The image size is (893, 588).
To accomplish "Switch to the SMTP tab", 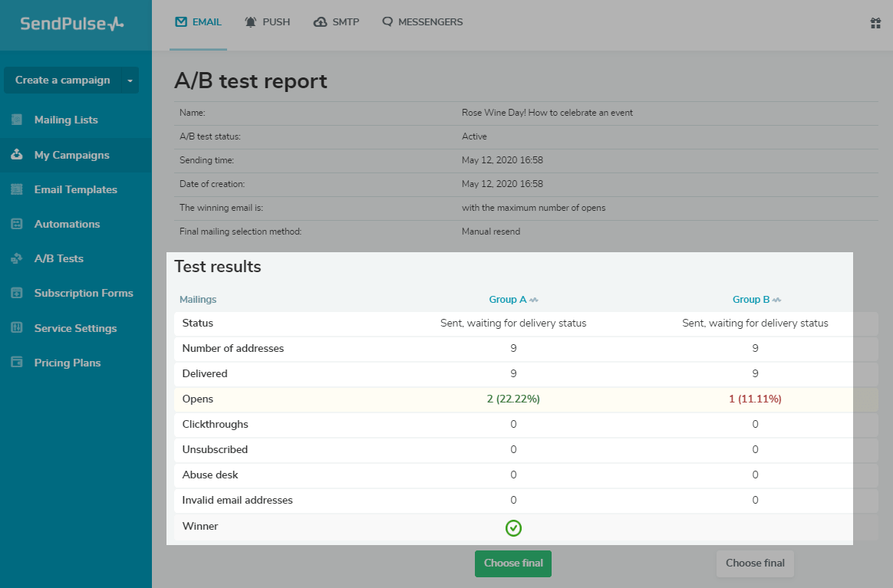I will click(x=336, y=22).
